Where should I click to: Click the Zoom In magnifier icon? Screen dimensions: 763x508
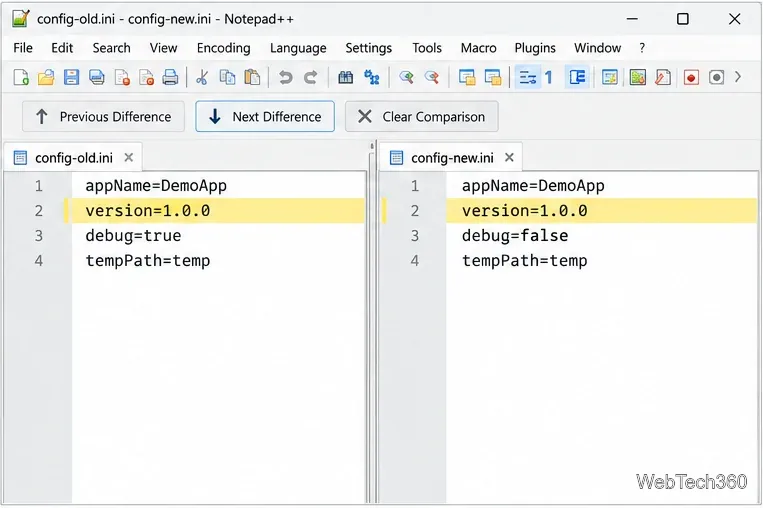click(x=406, y=77)
